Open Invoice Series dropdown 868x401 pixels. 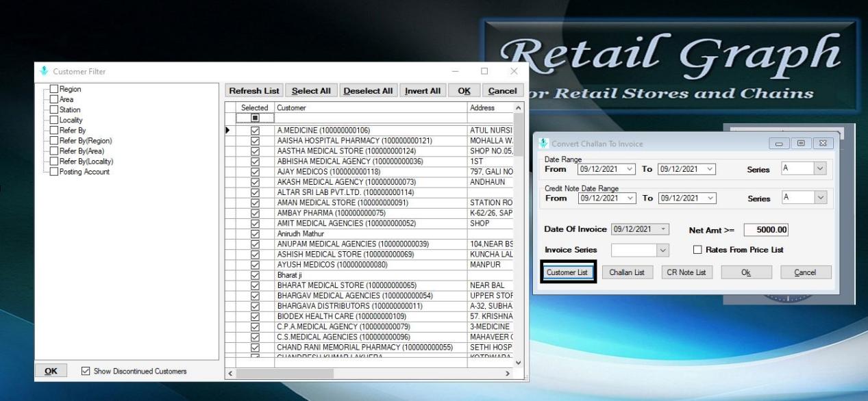click(x=662, y=250)
